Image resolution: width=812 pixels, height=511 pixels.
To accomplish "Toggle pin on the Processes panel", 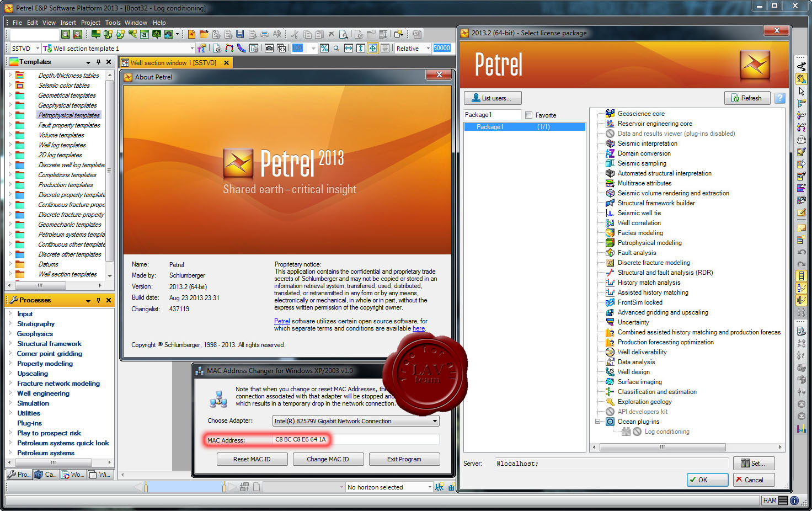I will coord(98,300).
